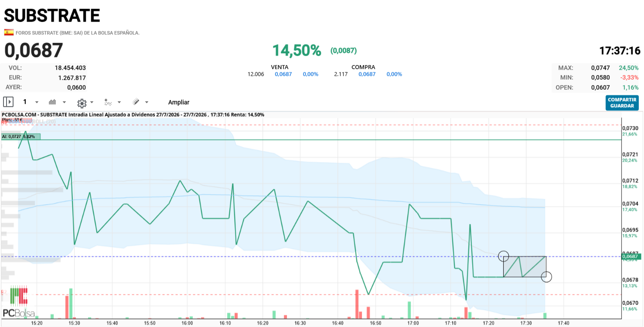Open the gear settings icon
Screen dimensions: 644x327
82,103
